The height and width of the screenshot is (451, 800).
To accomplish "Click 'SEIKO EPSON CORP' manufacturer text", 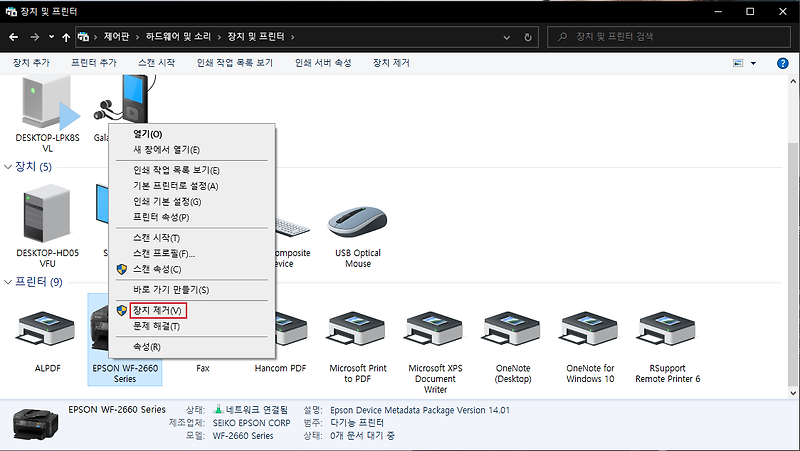I will [252, 423].
